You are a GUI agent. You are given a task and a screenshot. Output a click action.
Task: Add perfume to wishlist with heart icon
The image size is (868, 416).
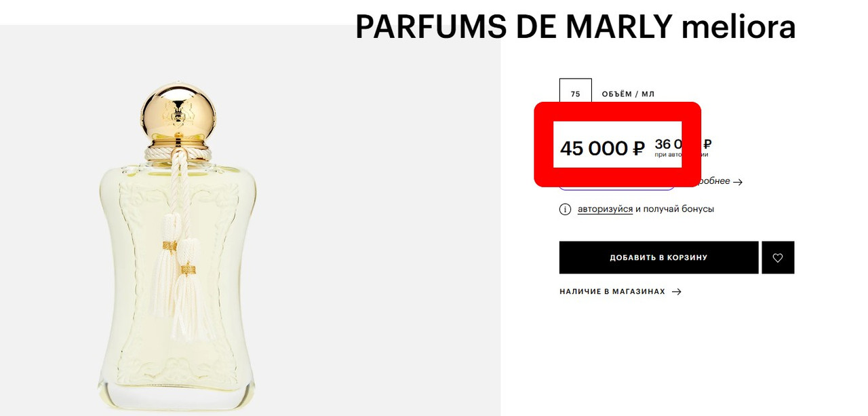click(778, 258)
